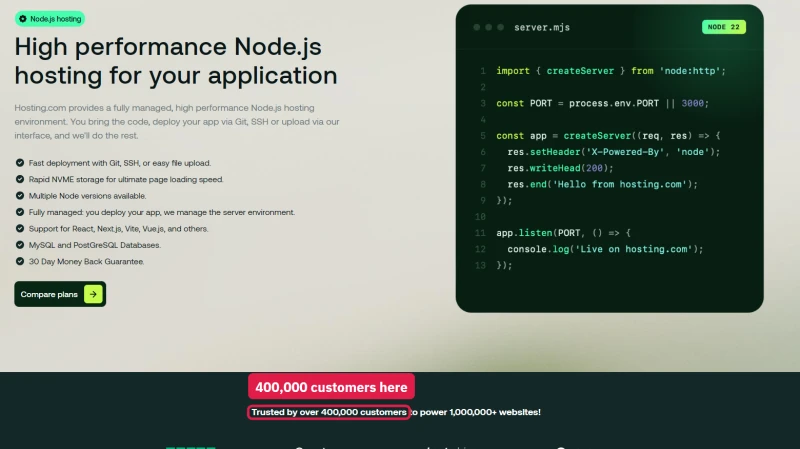Click the server.mjs file name
800x449 pixels.
[x=542, y=28]
